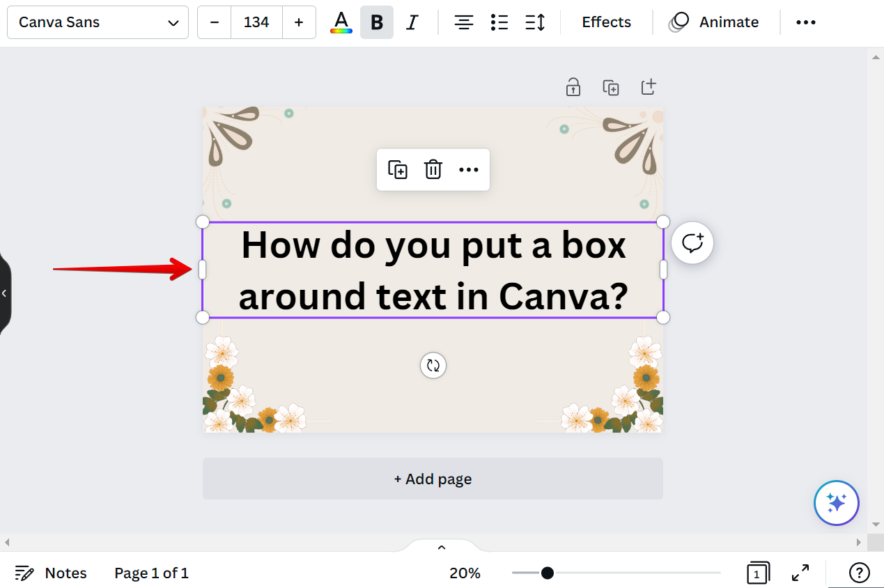This screenshot has height=588, width=884.
Task: Duplicate the selected text element
Action: point(397,169)
